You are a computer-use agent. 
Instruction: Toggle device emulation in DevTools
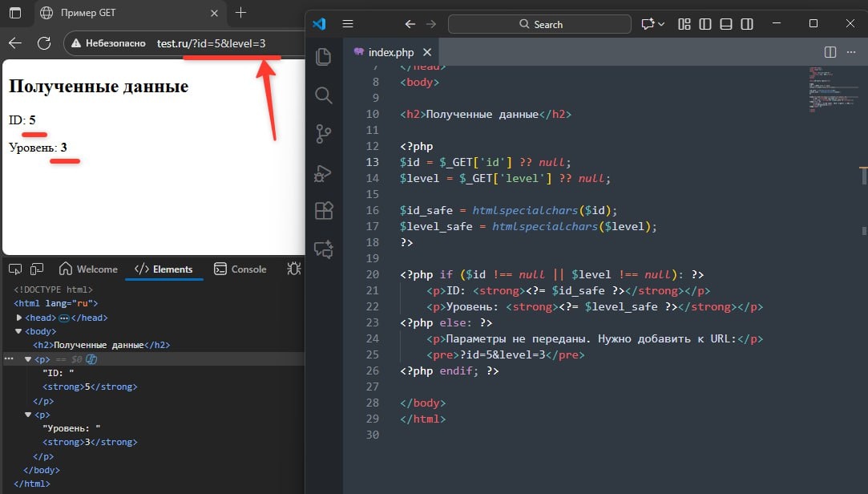(x=37, y=269)
